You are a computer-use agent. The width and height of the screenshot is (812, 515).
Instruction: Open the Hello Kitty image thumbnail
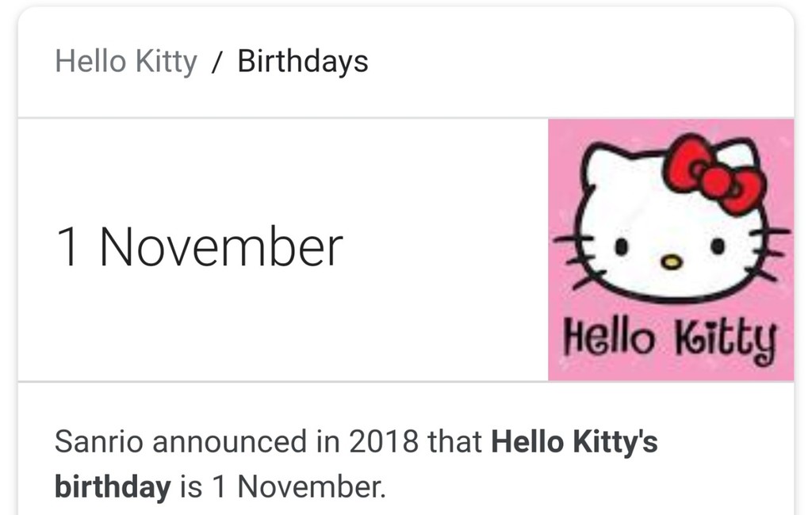tap(671, 250)
